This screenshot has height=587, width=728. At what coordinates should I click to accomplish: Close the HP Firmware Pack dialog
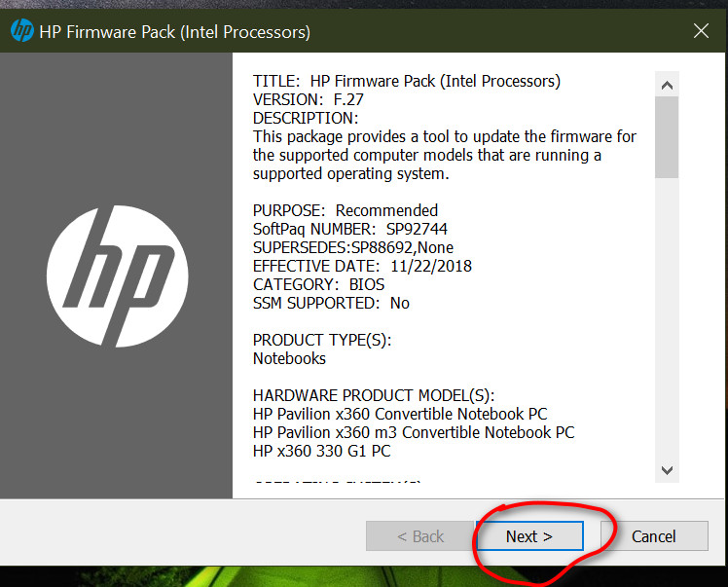coord(701,31)
